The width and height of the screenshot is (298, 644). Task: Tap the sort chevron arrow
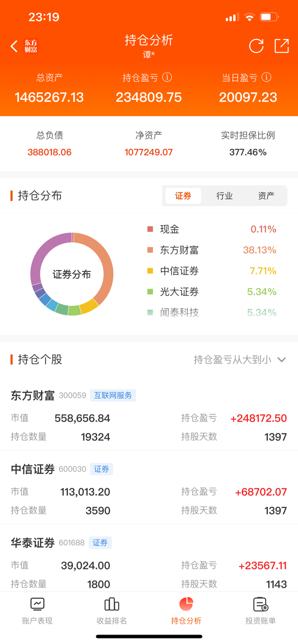click(282, 360)
